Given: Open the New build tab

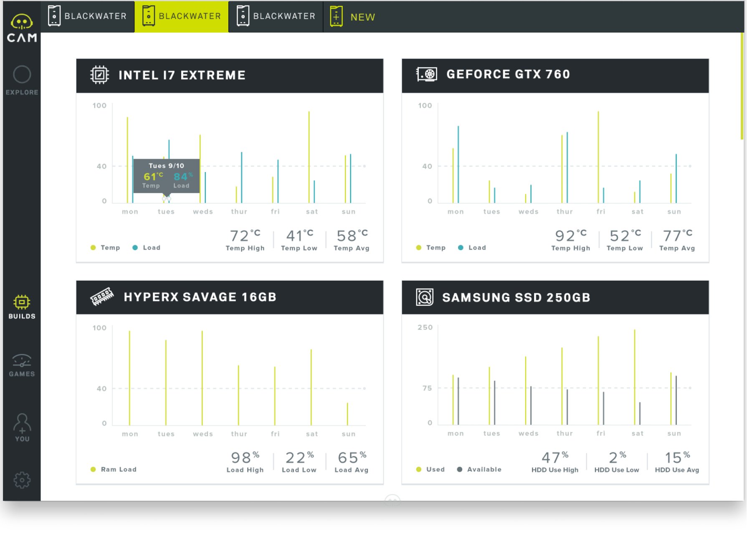Looking at the screenshot, I should pyautogui.click(x=353, y=17).
